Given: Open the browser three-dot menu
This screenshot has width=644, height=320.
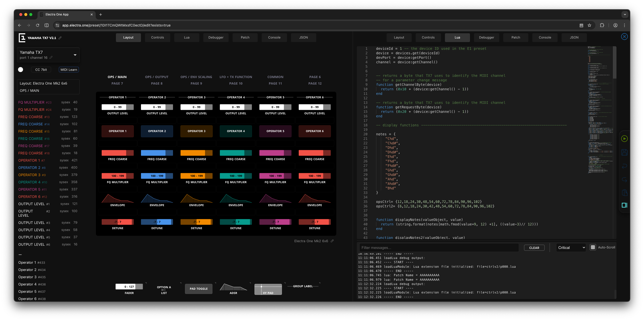Looking at the screenshot, I should click(624, 25).
